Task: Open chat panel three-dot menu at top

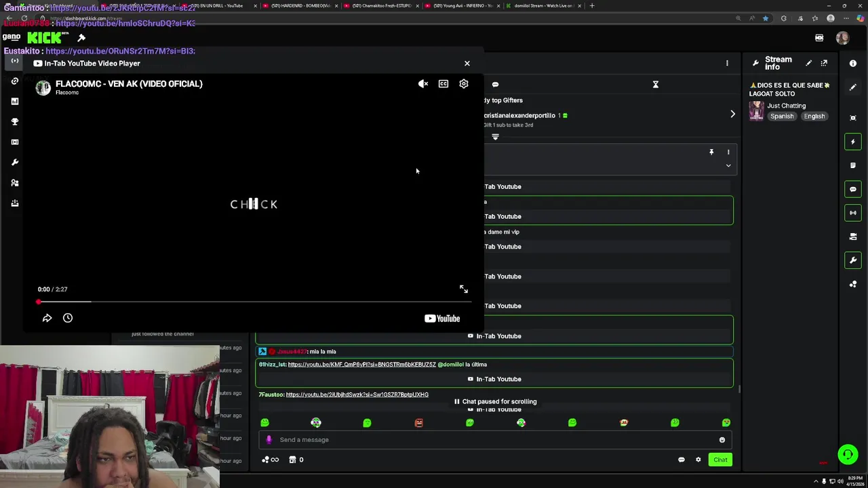Action: tap(727, 63)
